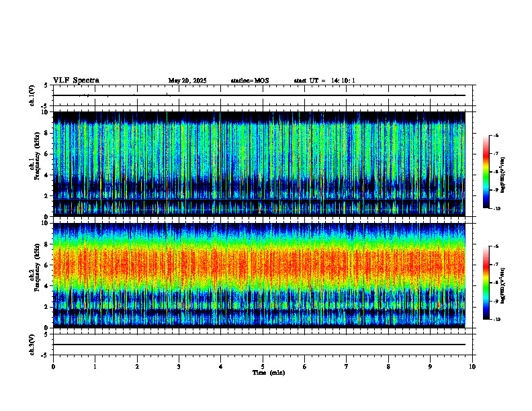
Task: Click the time axis tick label "10"
Action: click(x=472, y=367)
